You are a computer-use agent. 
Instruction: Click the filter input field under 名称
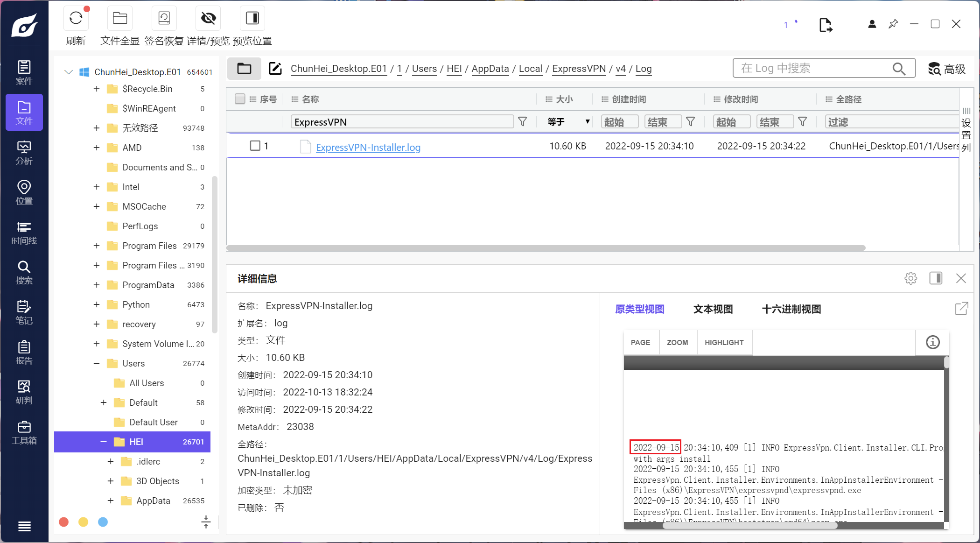coord(401,122)
